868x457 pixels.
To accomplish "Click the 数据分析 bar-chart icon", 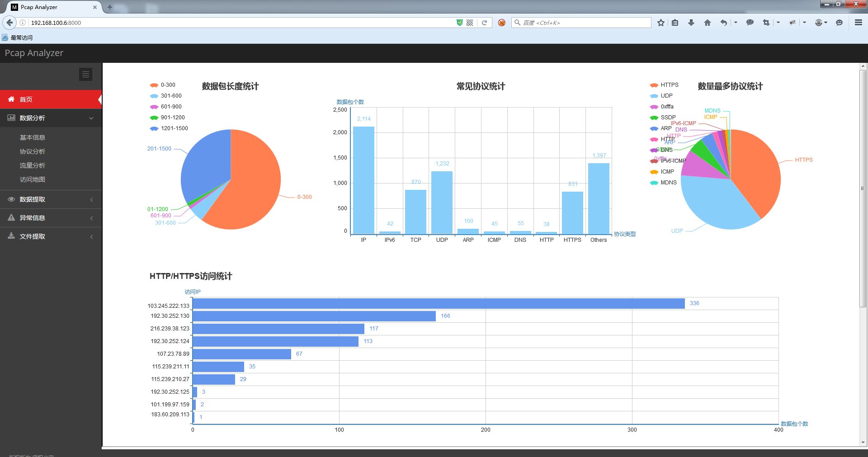I will pyautogui.click(x=11, y=118).
